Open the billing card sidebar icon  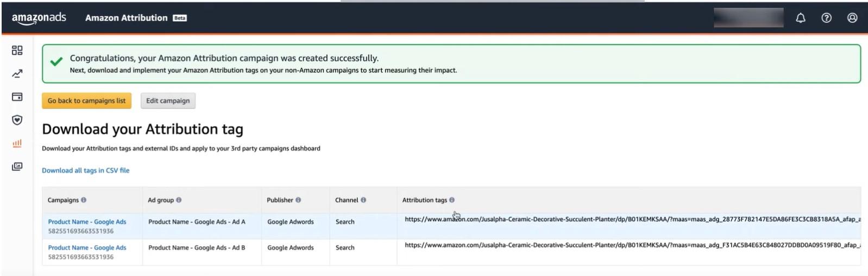[17, 97]
